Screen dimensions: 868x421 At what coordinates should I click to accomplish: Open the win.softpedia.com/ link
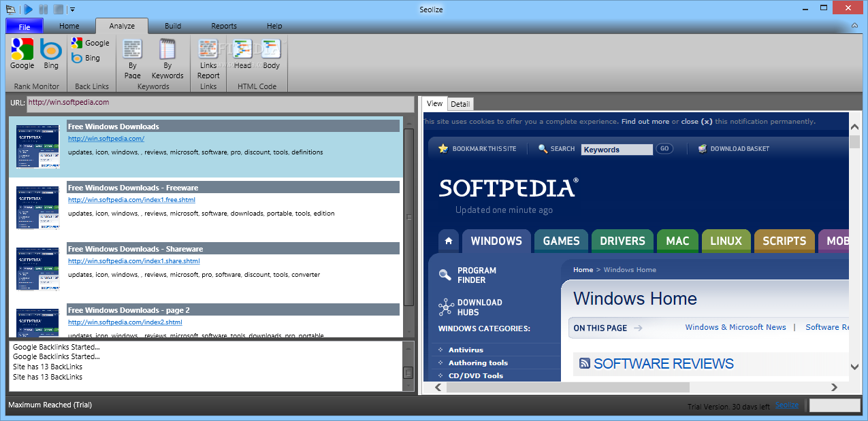[x=106, y=139]
